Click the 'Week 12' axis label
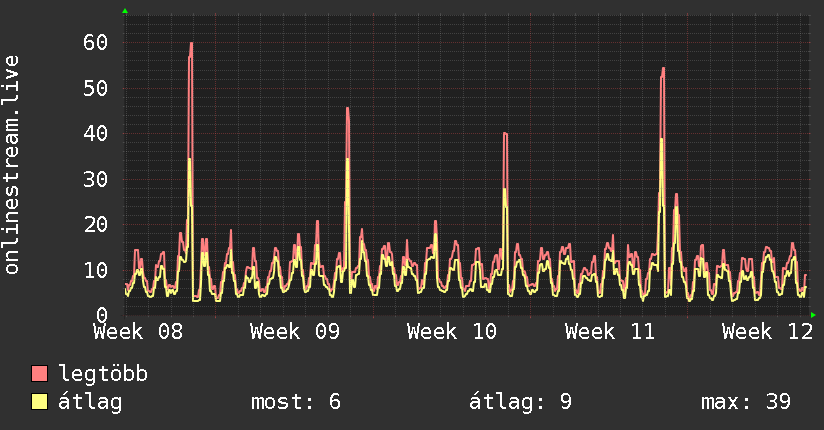This screenshot has height=430, width=824. [x=767, y=332]
